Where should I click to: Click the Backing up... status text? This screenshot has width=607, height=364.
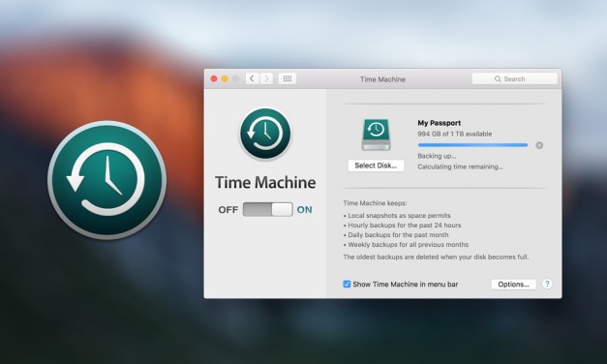click(x=437, y=156)
